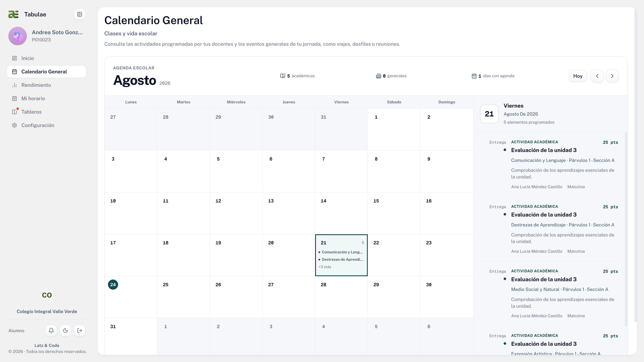Image resolution: width=644 pixels, height=362 pixels.
Task: Click the 5 count badge on day 21
Action: click(363, 243)
